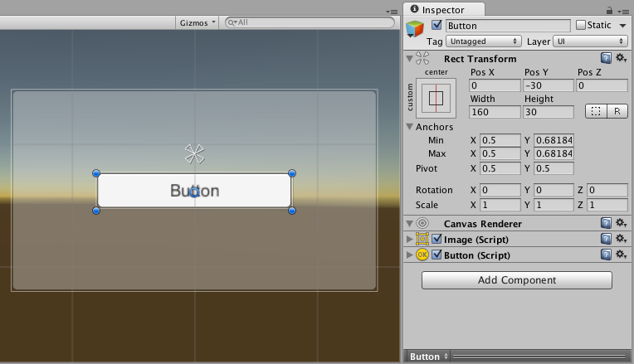Image resolution: width=634 pixels, height=364 pixels.
Task: Click the Scene search field All
Action: click(310, 22)
